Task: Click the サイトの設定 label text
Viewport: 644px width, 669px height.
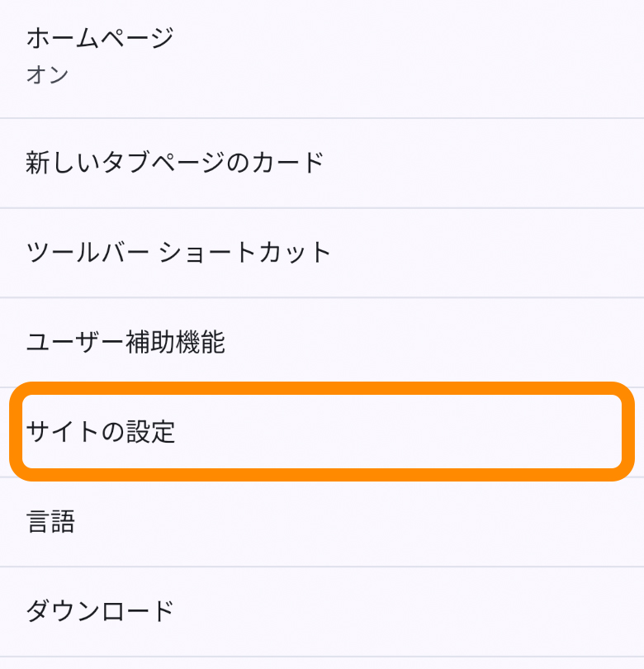Action: [x=101, y=431]
